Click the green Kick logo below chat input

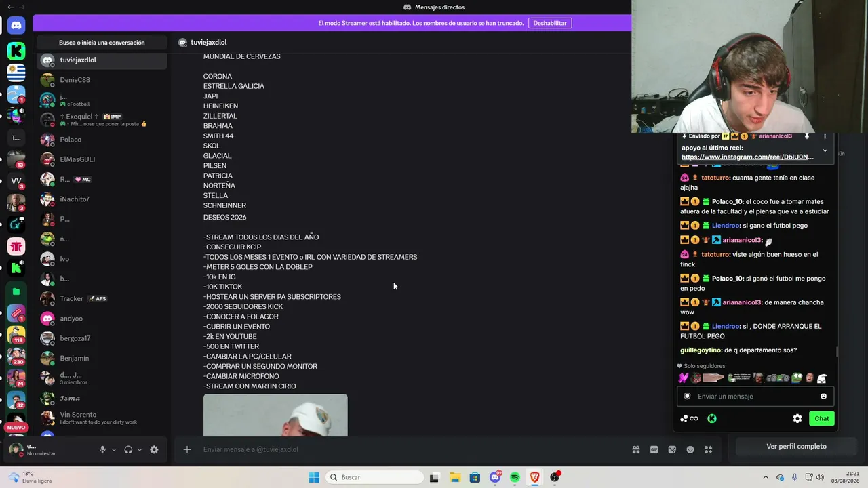712,418
